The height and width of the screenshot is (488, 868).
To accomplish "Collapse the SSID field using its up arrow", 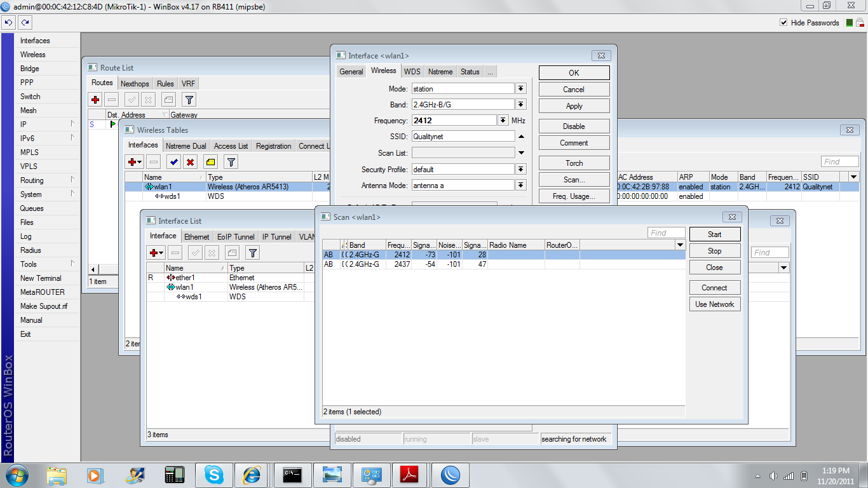I will coord(521,137).
